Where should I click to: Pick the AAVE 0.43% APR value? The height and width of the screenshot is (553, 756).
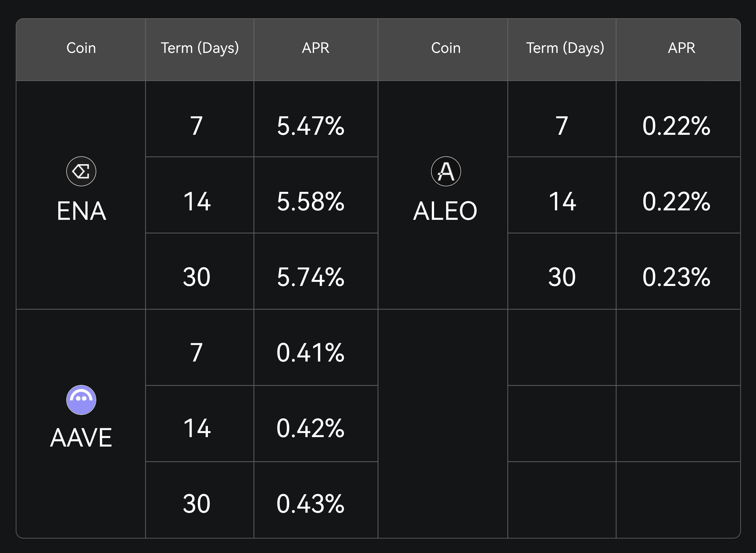pyautogui.click(x=310, y=504)
